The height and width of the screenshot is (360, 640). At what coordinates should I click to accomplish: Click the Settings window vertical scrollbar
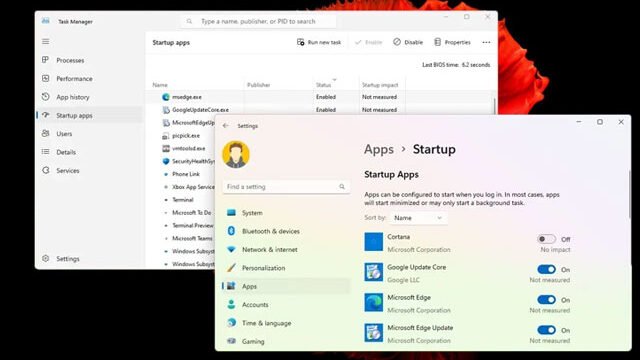click(629, 195)
